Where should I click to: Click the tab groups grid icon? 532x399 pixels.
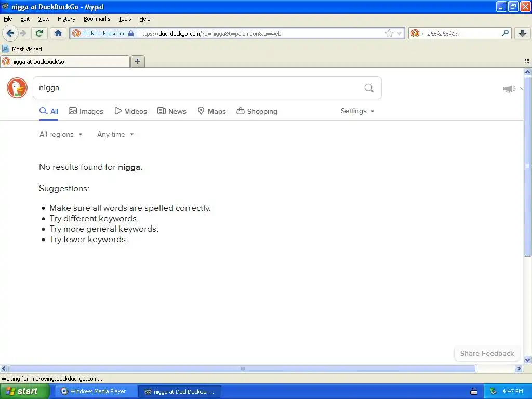527,61
